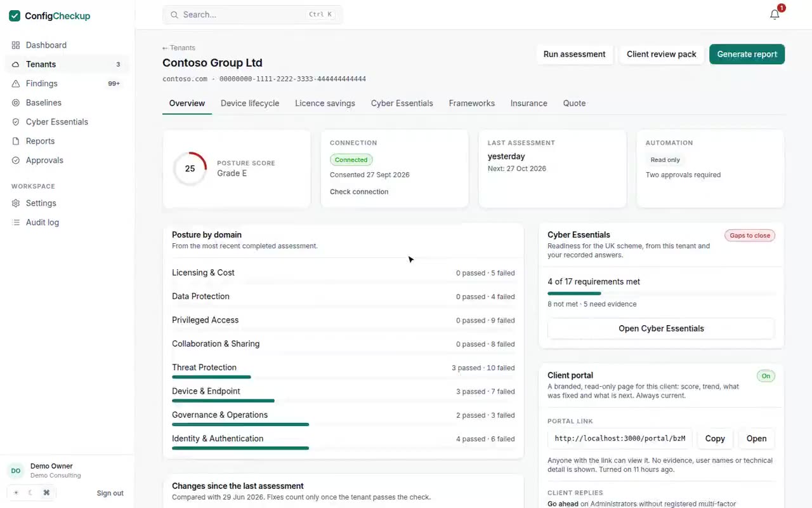Viewport: 812px width, 508px height.
Task: Open Dashboard via its grid icon
Action: tap(16, 45)
